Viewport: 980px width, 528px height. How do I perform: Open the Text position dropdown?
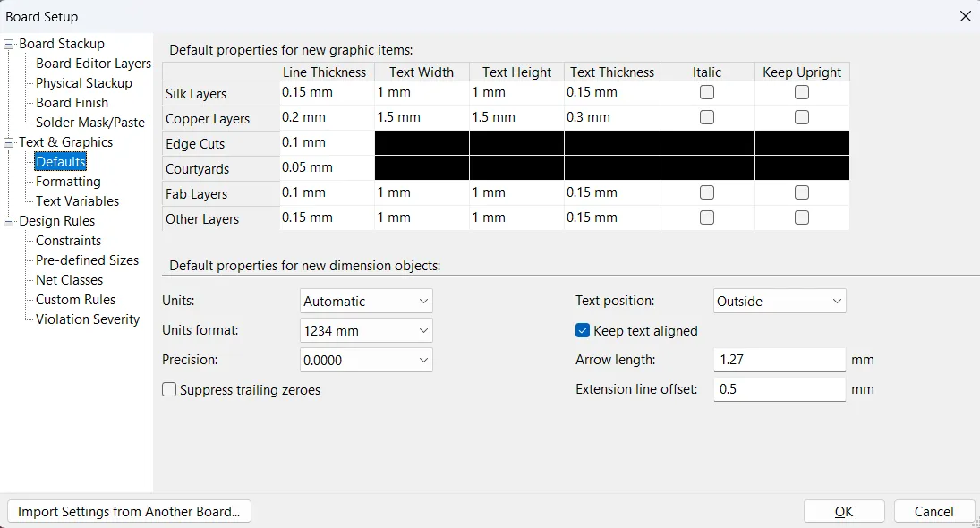[x=780, y=302]
